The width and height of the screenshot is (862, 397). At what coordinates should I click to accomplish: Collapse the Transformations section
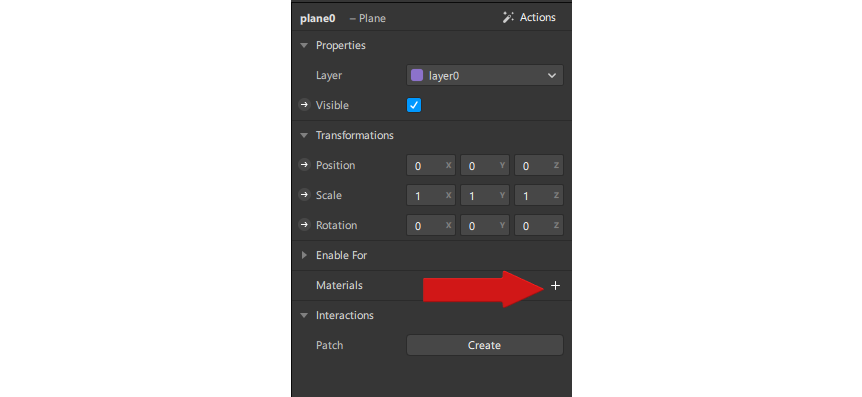(304, 135)
